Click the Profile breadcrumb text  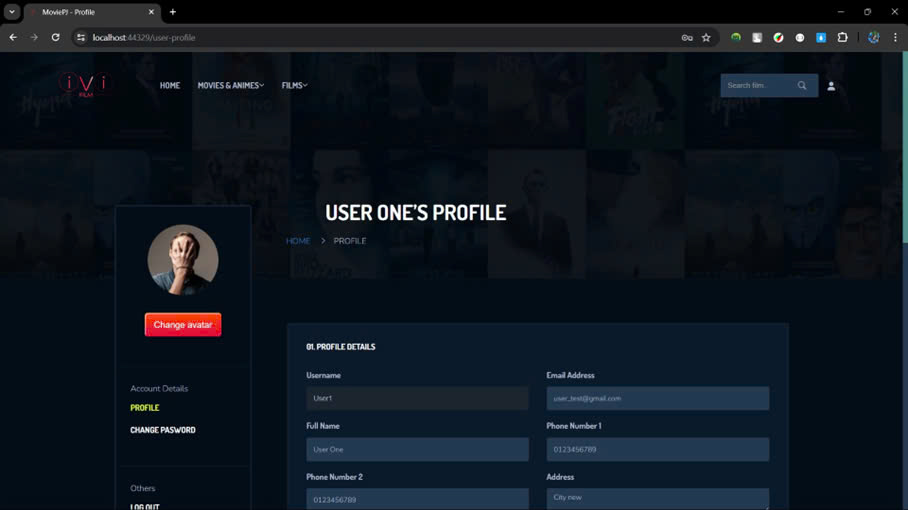tap(350, 241)
